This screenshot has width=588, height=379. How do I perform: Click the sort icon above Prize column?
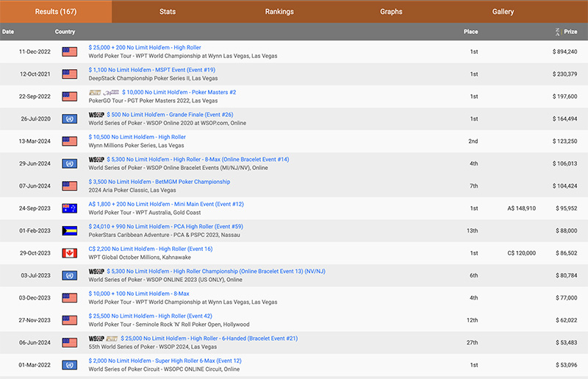(x=557, y=31)
